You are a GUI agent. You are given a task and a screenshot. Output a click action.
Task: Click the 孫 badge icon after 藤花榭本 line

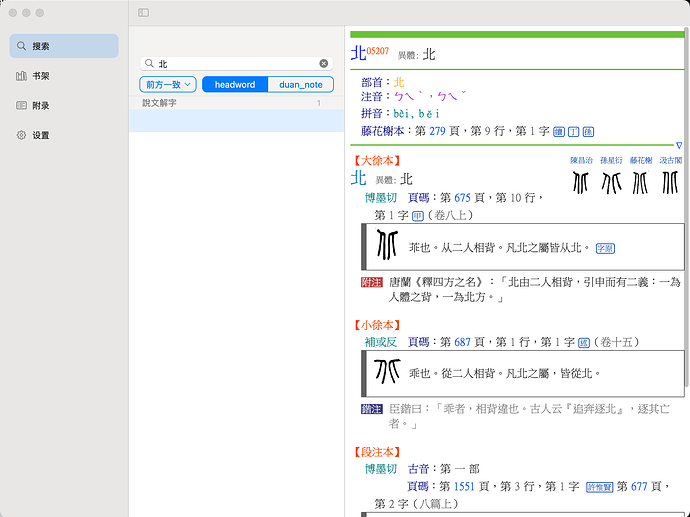click(588, 132)
